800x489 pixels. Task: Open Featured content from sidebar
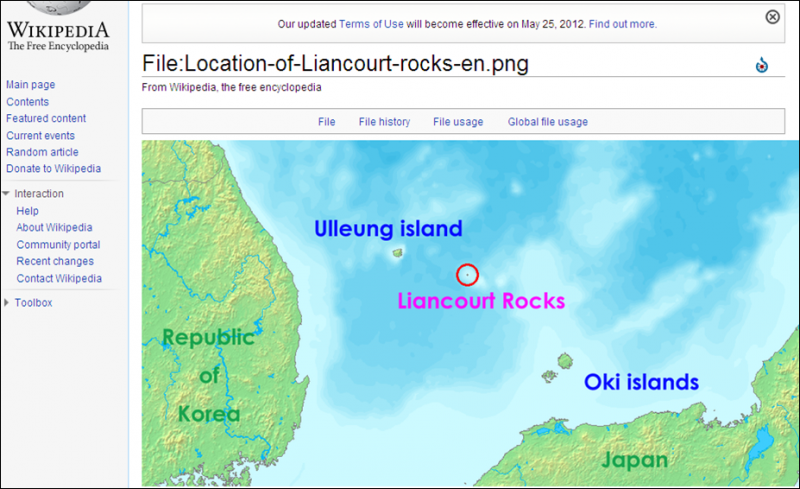pos(46,119)
